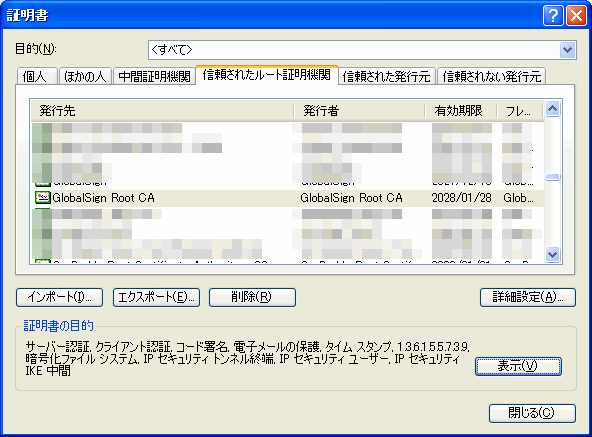Click the インポート(I)... button
592x437 pixels.
click(x=60, y=297)
